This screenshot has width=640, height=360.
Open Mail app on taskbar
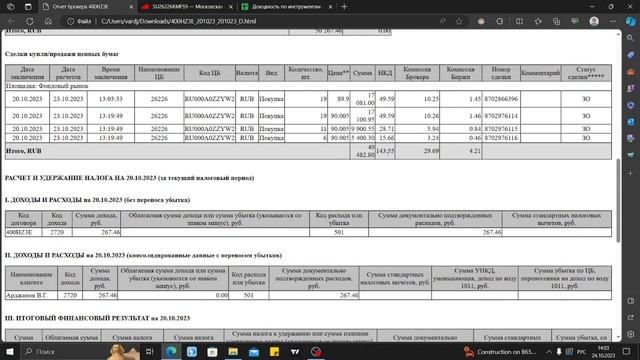pos(254,351)
